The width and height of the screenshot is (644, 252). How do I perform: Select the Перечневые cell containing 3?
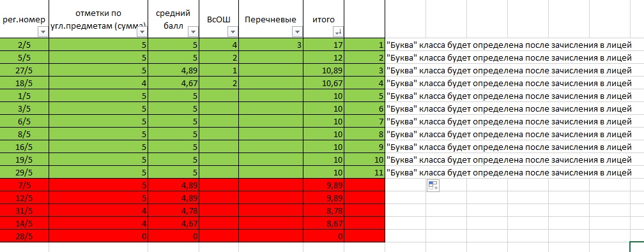[x=271, y=45]
